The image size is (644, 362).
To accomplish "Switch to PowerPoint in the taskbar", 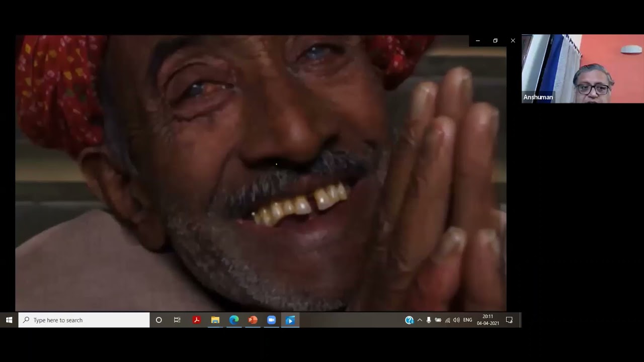I will pos(253,320).
